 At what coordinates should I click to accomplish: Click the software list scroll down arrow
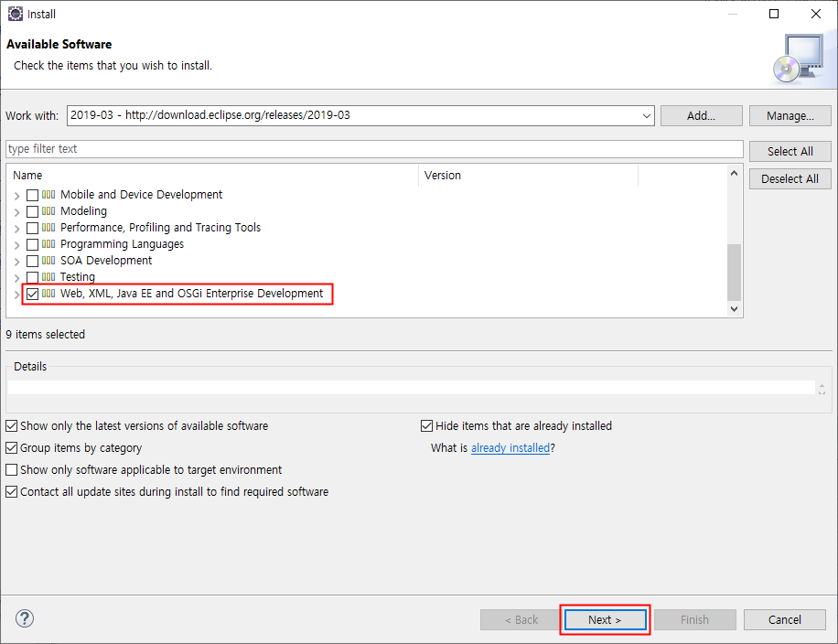tap(734, 309)
